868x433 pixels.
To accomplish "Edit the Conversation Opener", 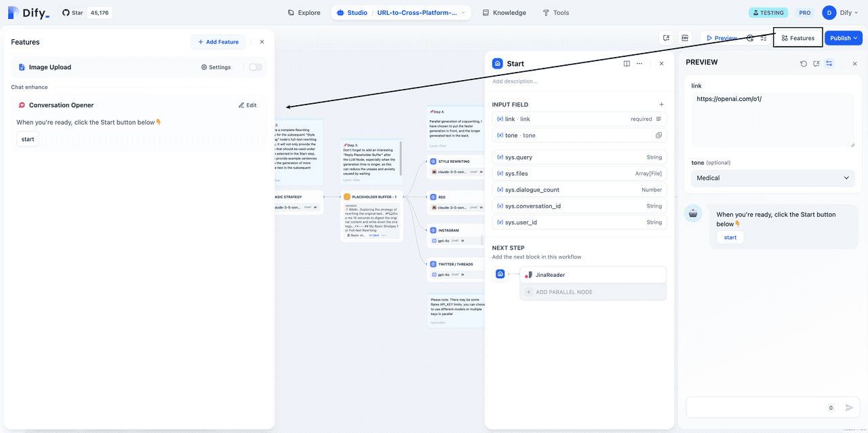I will [x=248, y=105].
